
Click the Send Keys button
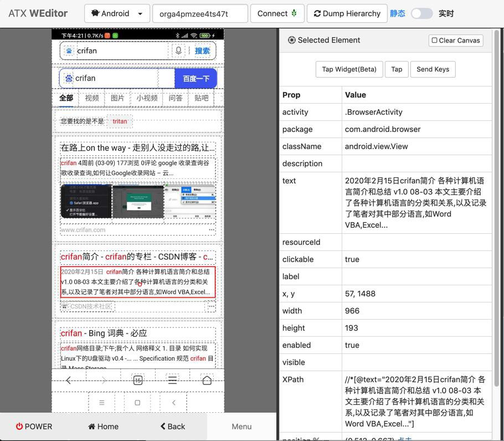(433, 69)
